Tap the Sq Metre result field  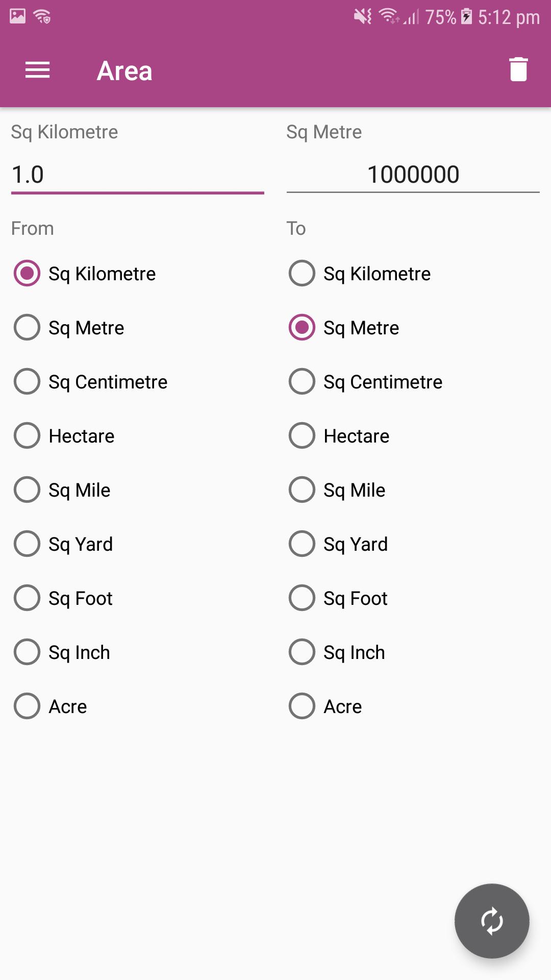413,175
